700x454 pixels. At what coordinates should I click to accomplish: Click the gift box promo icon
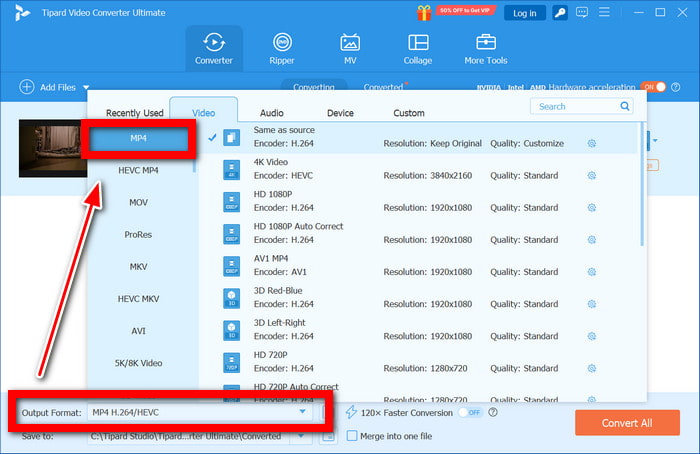coord(424,12)
